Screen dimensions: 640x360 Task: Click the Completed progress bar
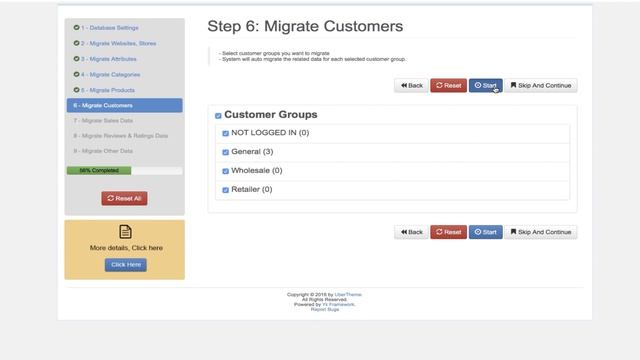tap(124, 171)
